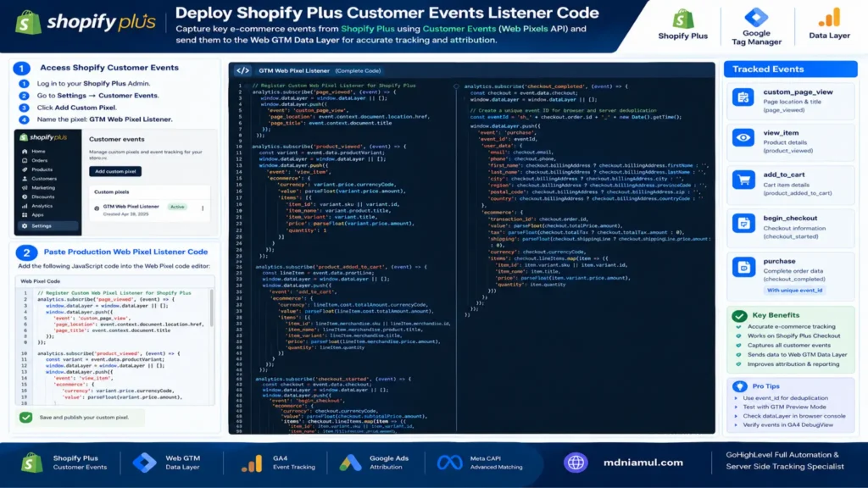Click the checkmark beside Improves attribution & reporting
Viewport: 868px width, 488px height.
(738, 364)
